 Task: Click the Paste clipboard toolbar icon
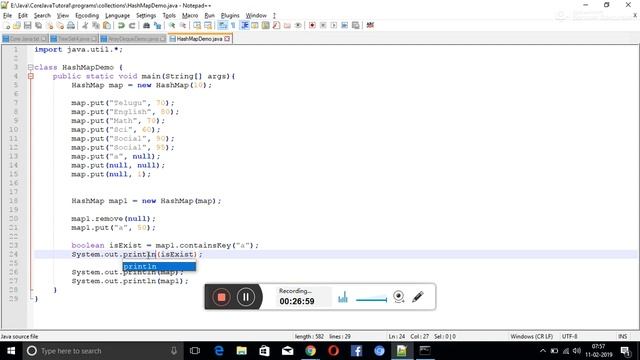coord(107,25)
